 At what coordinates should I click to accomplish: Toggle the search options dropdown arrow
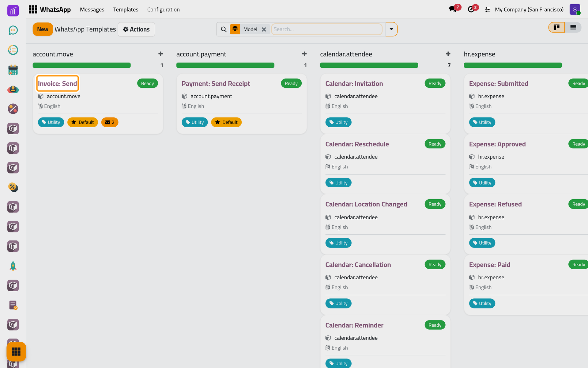(x=391, y=29)
